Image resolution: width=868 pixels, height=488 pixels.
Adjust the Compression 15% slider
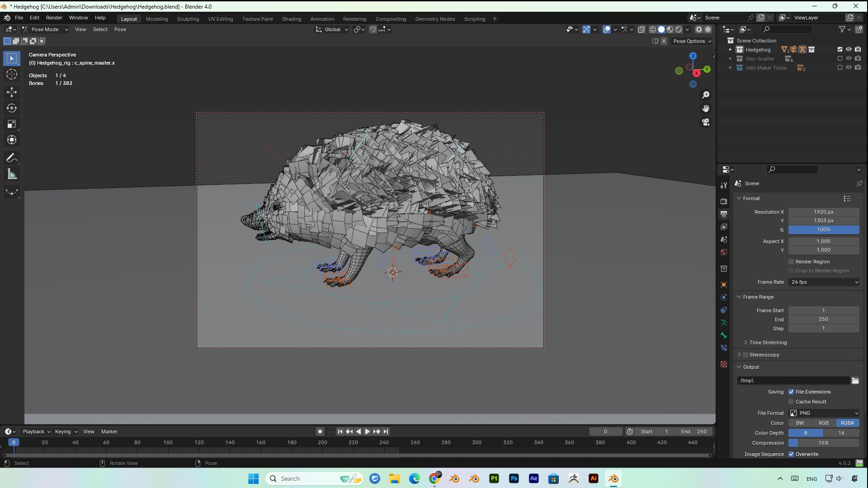point(824,443)
